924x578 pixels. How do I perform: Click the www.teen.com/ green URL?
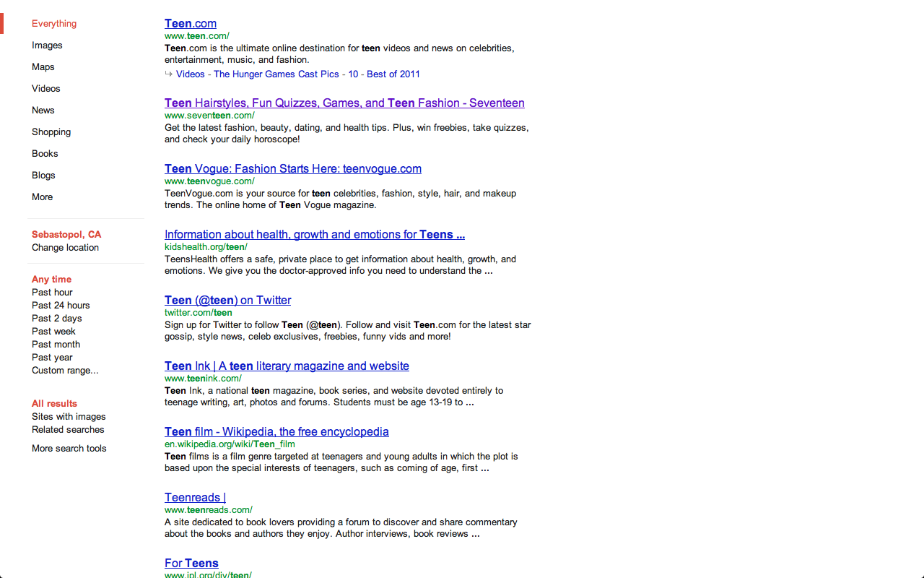197,36
